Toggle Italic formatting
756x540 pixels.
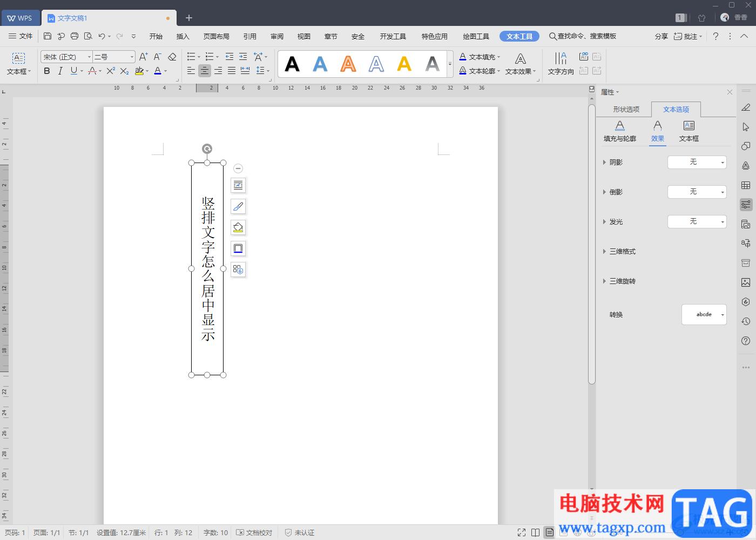pos(60,71)
